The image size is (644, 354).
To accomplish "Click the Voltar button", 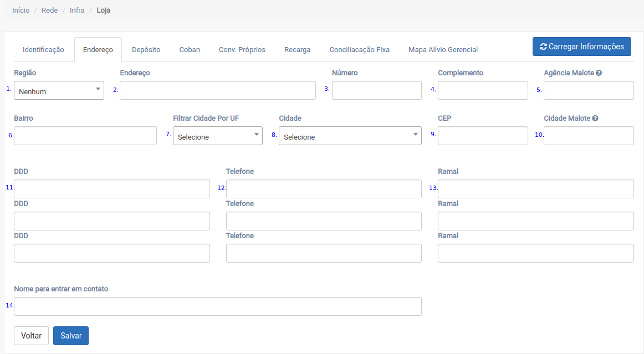I will click(x=31, y=336).
